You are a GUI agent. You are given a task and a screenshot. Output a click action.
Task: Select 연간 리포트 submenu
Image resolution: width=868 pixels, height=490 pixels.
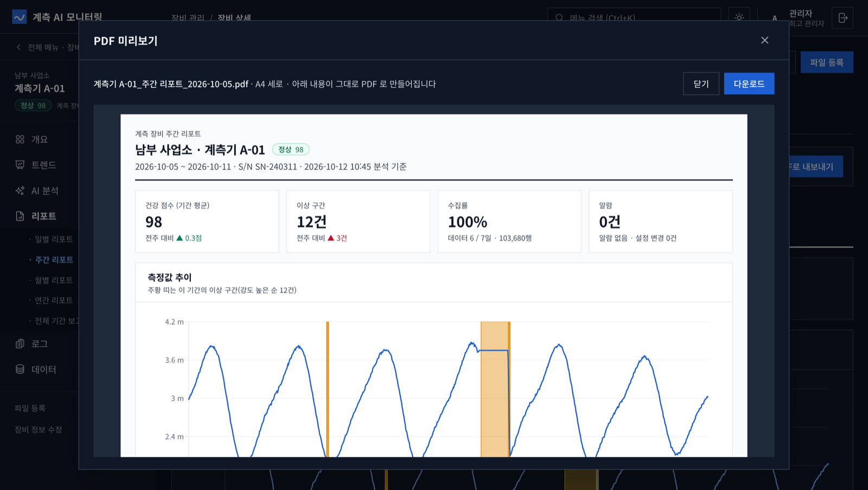pos(54,300)
